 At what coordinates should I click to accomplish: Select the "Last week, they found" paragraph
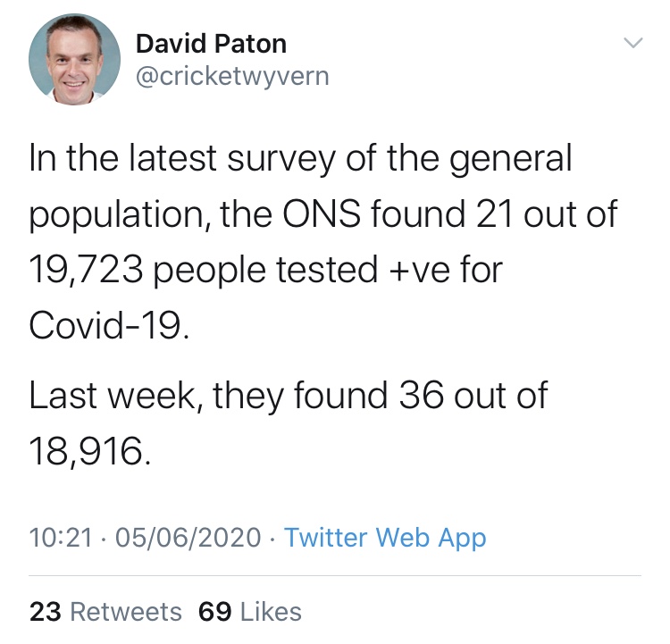[288, 423]
